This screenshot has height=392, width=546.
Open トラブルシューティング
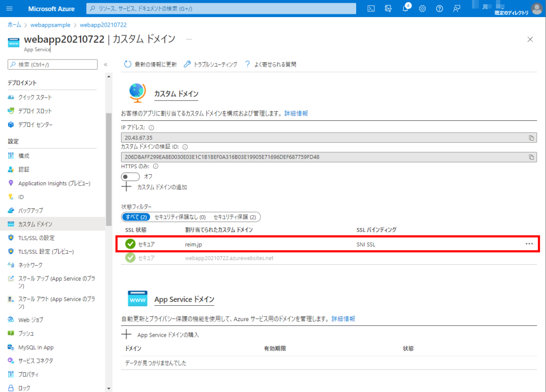point(211,64)
